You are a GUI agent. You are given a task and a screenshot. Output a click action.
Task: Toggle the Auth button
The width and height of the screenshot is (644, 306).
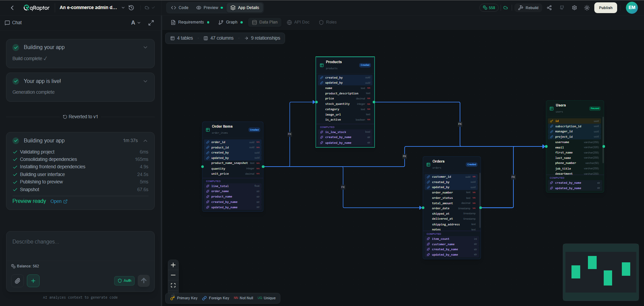coord(124,281)
